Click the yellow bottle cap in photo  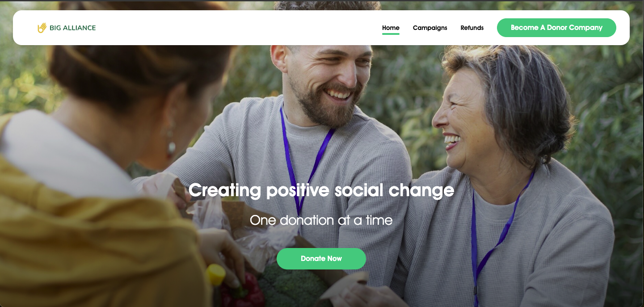(215, 274)
